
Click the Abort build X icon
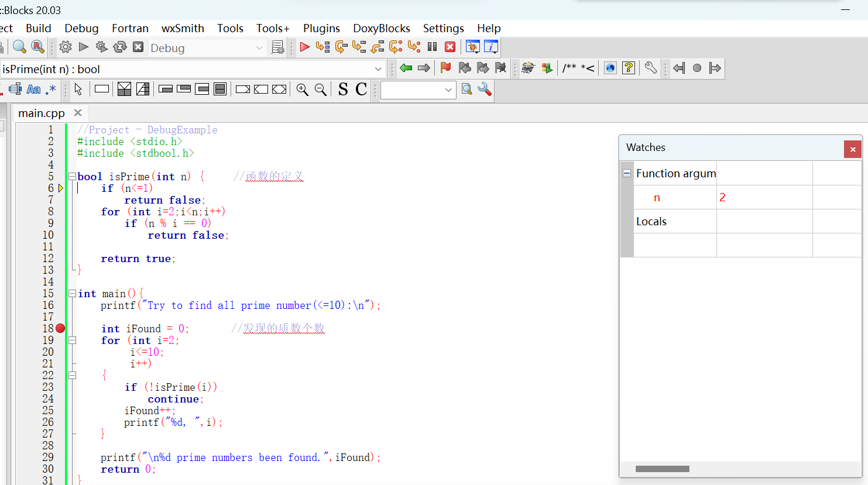(x=138, y=47)
